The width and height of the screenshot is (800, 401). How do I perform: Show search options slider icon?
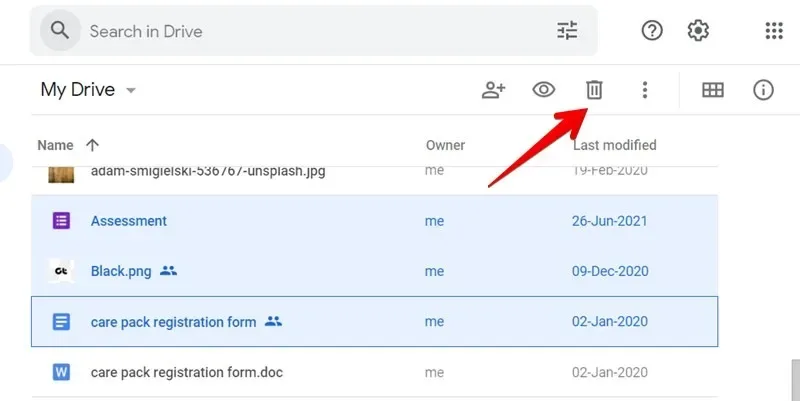567,31
